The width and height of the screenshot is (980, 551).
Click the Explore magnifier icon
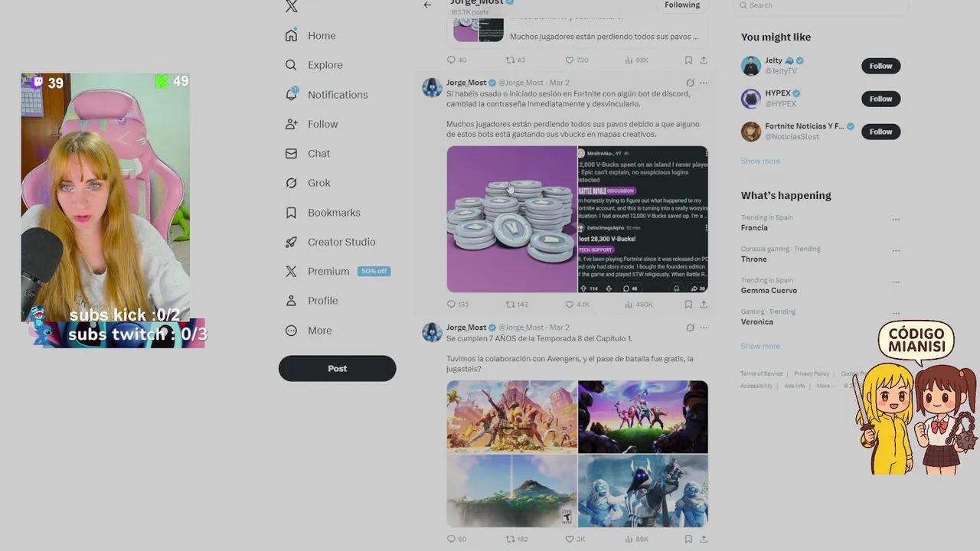[x=291, y=65]
